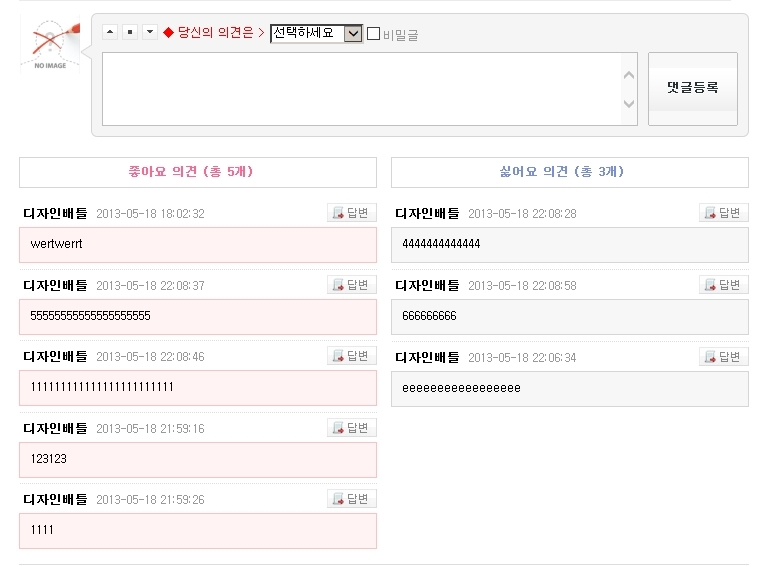Screen dimensions: 783x567
Task: Click 답변 on the 4444444444444 comment
Action: click(x=724, y=213)
